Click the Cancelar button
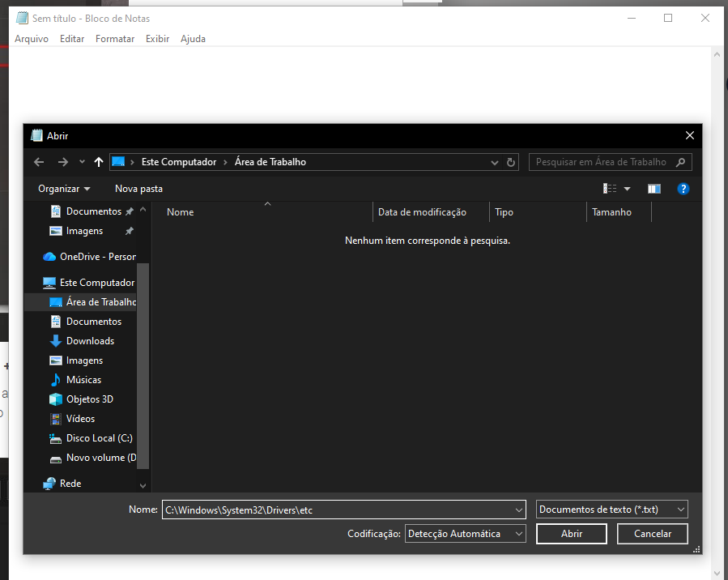This screenshot has width=728, height=580. [x=653, y=534]
